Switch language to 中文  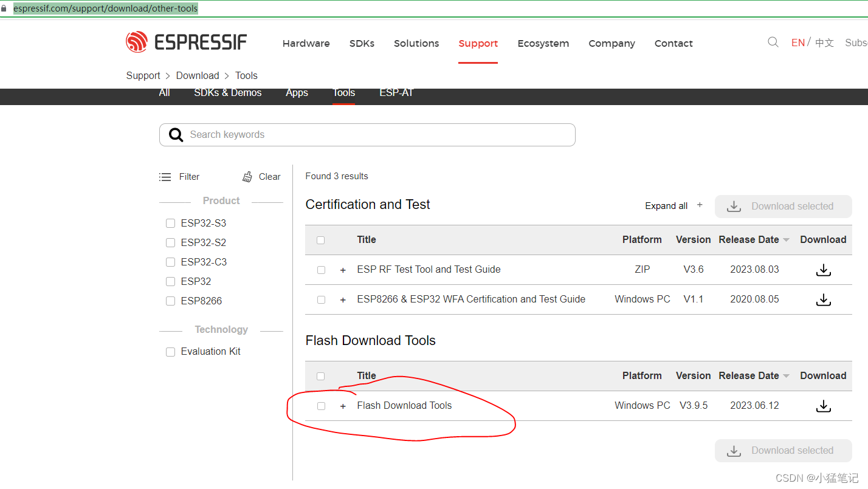(x=824, y=43)
